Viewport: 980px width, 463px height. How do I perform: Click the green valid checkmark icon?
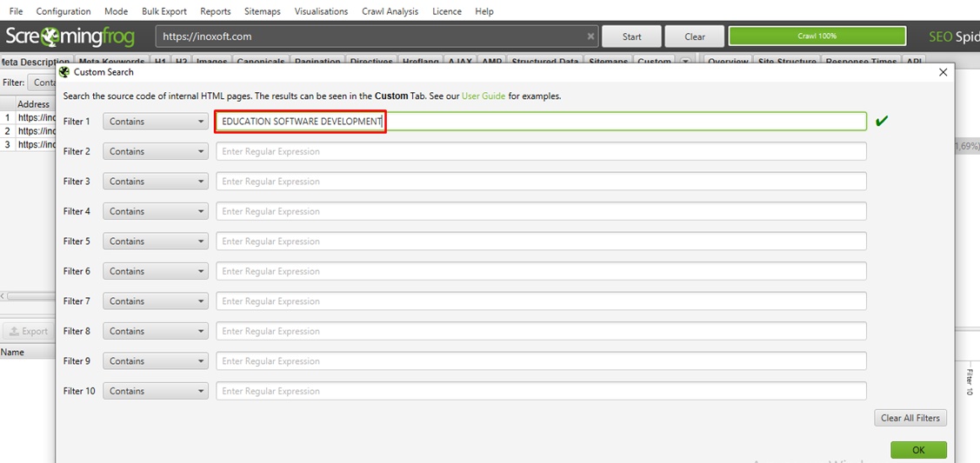point(882,121)
